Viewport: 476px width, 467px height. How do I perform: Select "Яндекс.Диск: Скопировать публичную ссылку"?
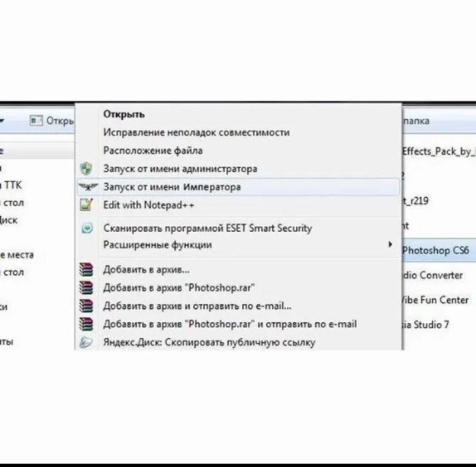(x=209, y=342)
